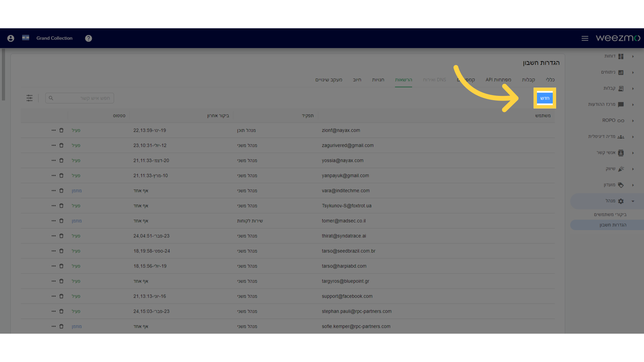Open more options for support@facebook.com
Screen dimensions: 644x362
point(54,296)
